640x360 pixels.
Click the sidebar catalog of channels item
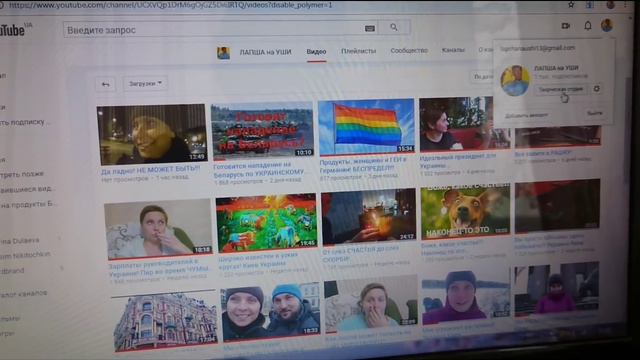point(24,293)
